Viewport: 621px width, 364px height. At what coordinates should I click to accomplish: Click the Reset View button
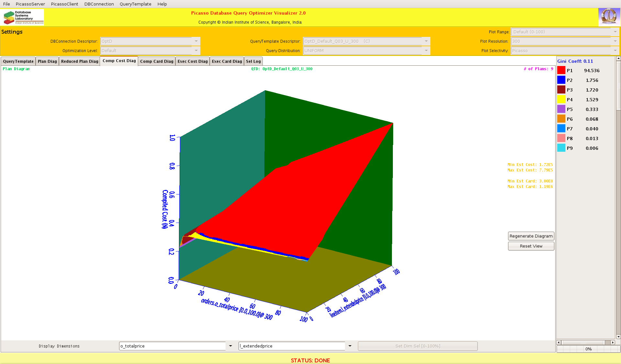[x=531, y=246]
